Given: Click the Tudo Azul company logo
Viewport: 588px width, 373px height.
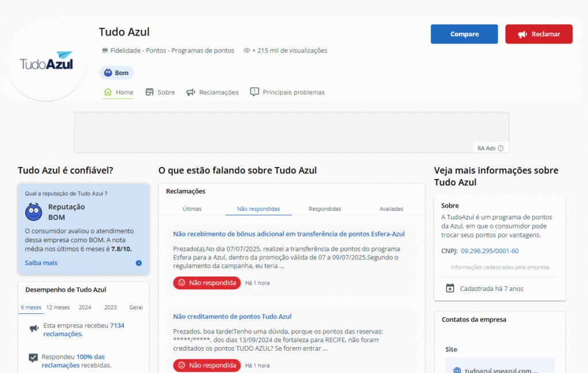Looking at the screenshot, I should click(x=47, y=63).
